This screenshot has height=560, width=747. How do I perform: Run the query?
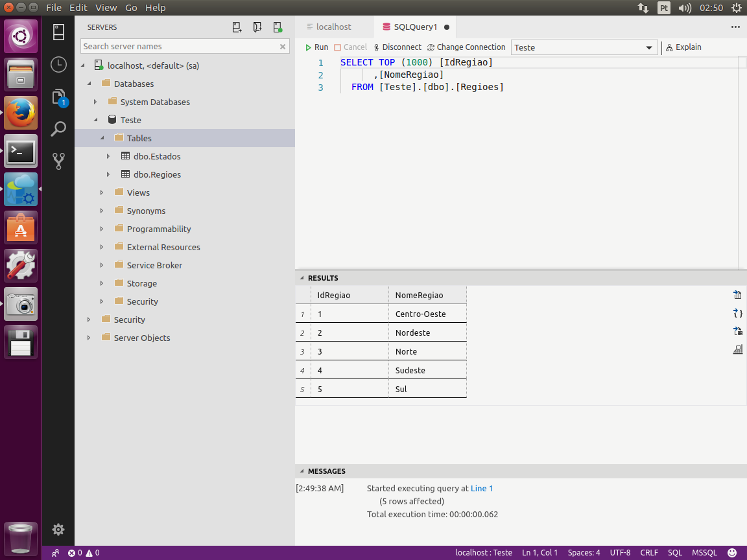pyautogui.click(x=317, y=47)
